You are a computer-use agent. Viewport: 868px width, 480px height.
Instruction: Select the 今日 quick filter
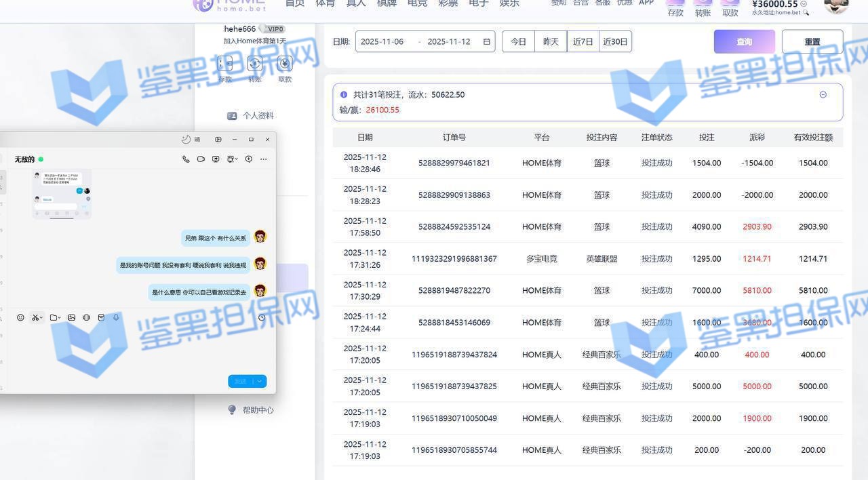point(518,42)
